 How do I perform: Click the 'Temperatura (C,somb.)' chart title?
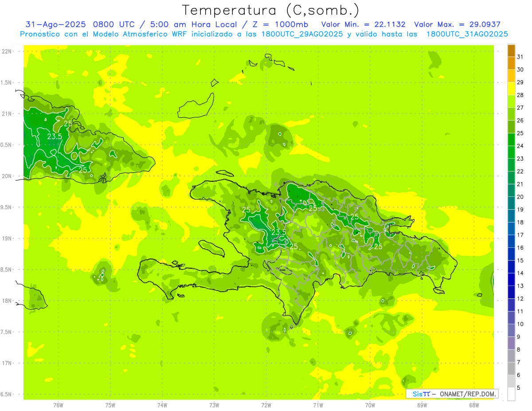271,10
